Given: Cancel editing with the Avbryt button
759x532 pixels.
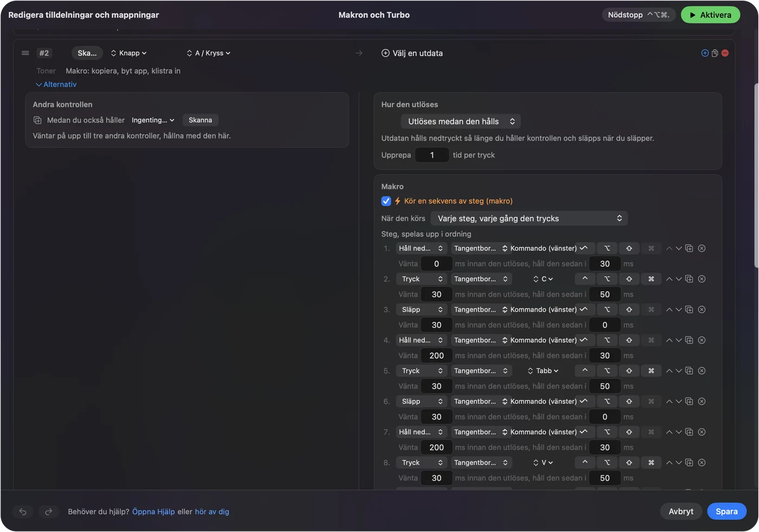Looking at the screenshot, I should 681,511.
